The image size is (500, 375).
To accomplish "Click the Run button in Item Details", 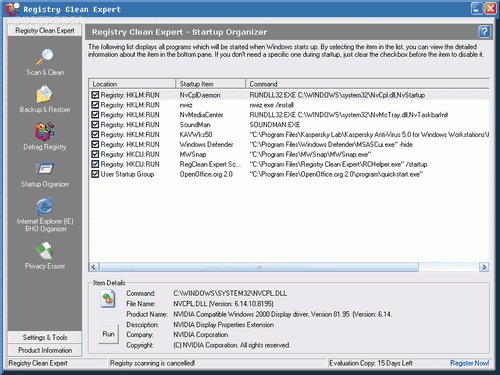I will [x=108, y=334].
